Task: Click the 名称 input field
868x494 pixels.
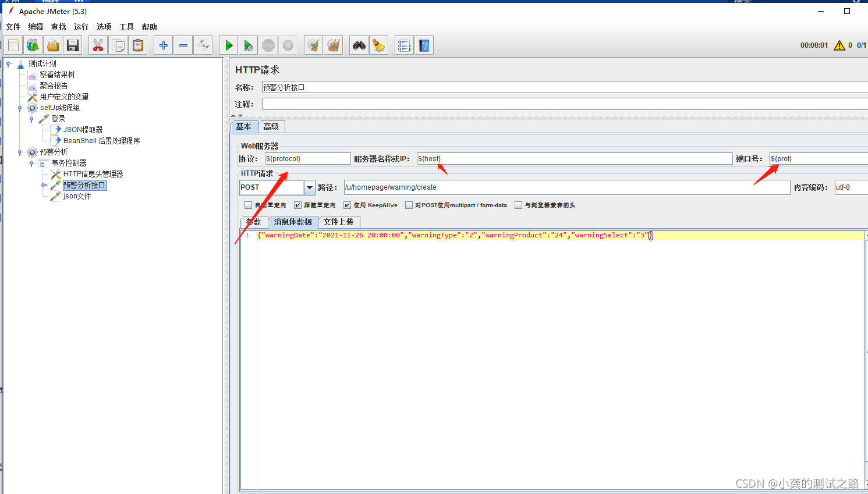Action: [x=565, y=87]
